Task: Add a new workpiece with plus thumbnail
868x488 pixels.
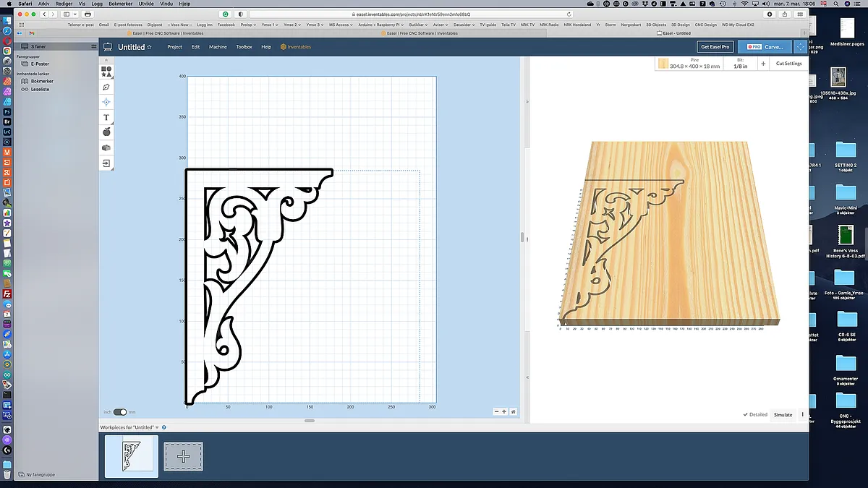Action: pos(183,456)
